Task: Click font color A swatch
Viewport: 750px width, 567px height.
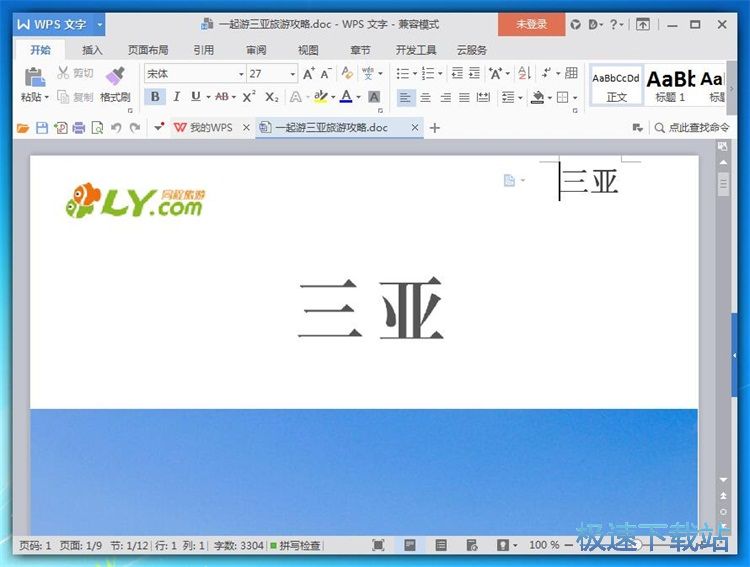Action: click(346, 97)
